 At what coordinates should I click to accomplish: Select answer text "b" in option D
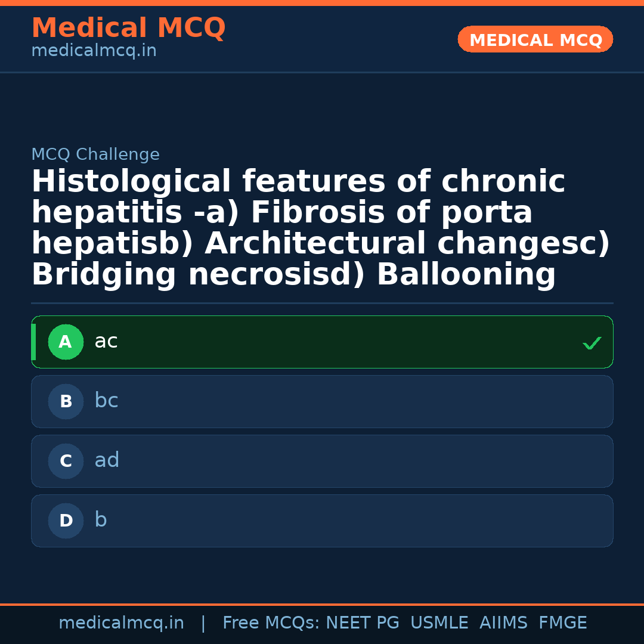click(x=101, y=521)
